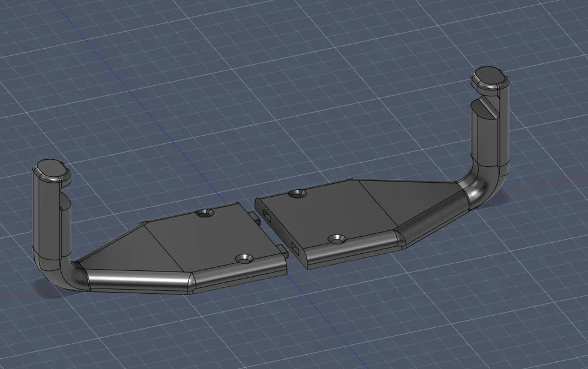Click the lower countersunk hole on left bracket
This screenshot has width=588, height=369.
pos(246,258)
